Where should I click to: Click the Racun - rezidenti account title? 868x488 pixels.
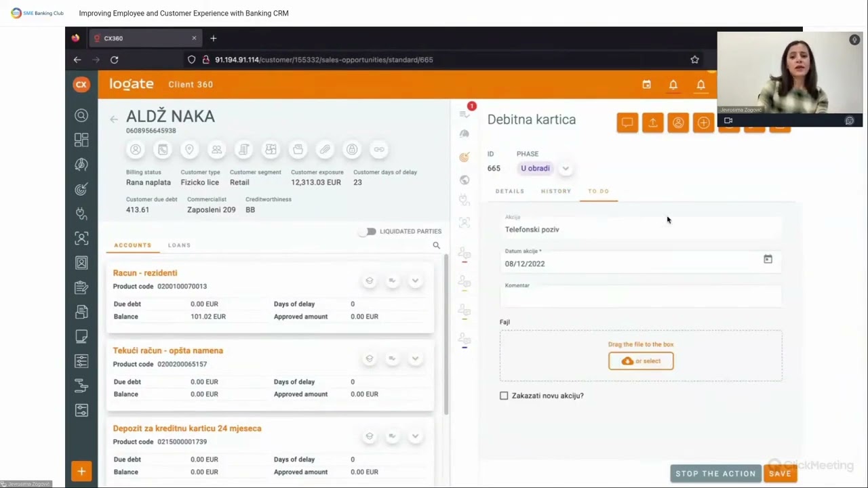coord(145,273)
